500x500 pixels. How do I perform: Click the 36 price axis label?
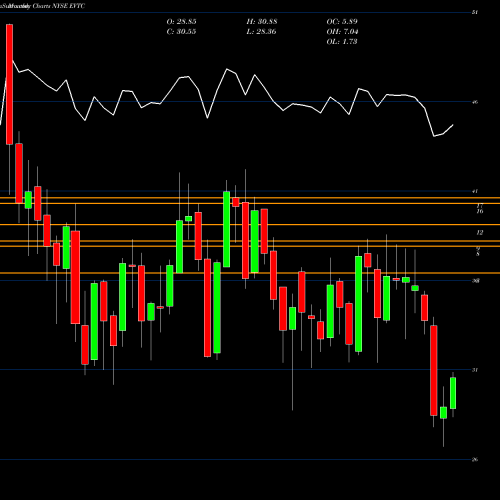pyautogui.click(x=475, y=281)
